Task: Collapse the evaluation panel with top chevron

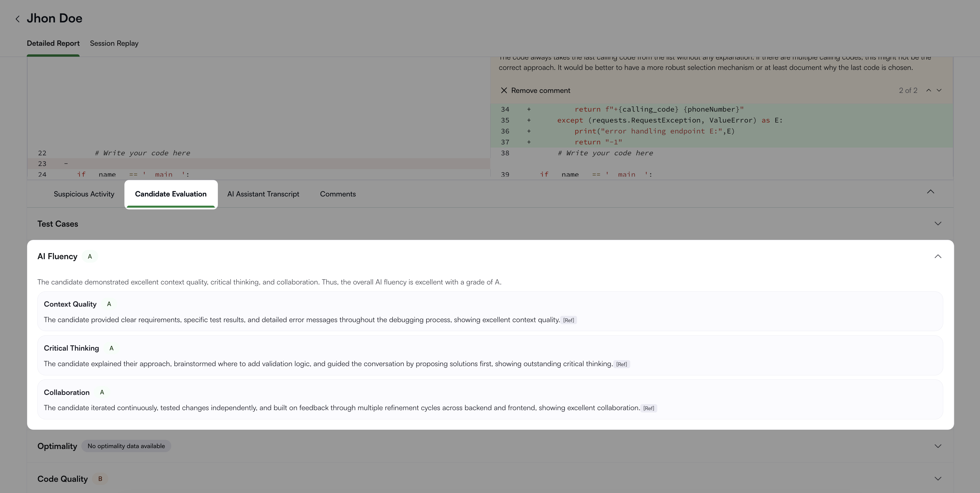Action: (931, 192)
